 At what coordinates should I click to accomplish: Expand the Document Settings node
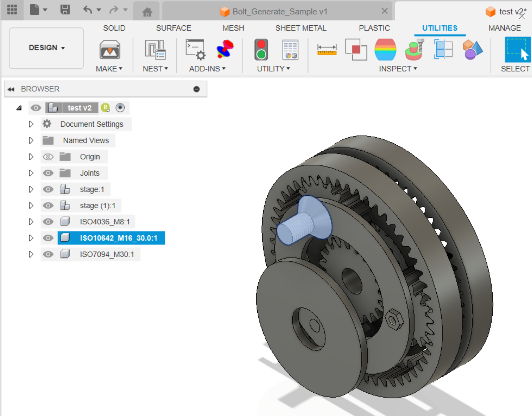[31, 124]
